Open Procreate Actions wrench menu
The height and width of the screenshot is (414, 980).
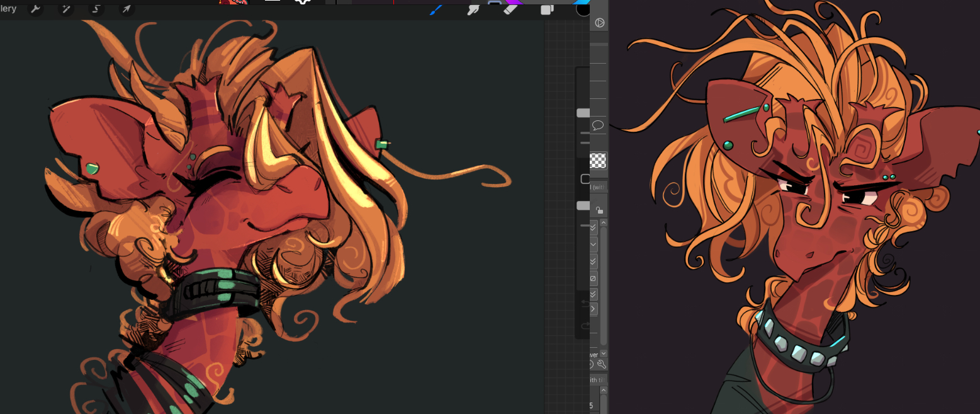(x=36, y=9)
